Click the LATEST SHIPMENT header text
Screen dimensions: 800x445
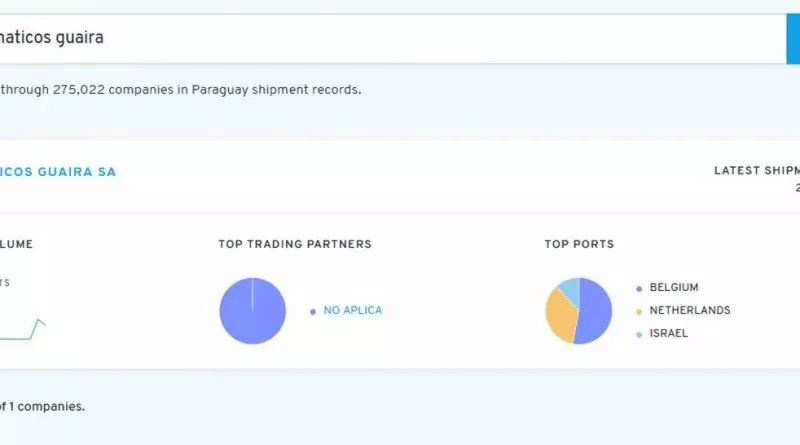coord(756,171)
